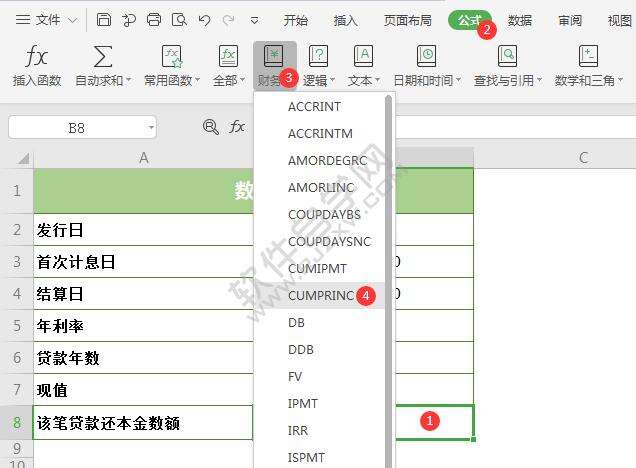This screenshot has width=636, height=468.
Task: Expand the File (文件) menu chevron
Action: [x=72, y=20]
